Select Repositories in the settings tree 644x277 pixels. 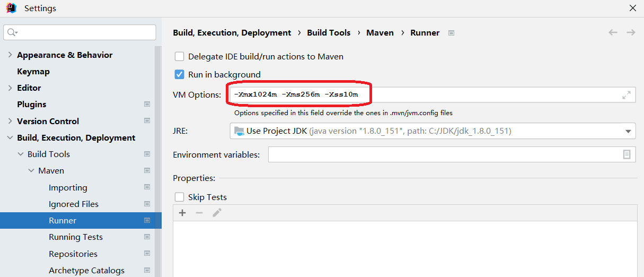click(73, 254)
